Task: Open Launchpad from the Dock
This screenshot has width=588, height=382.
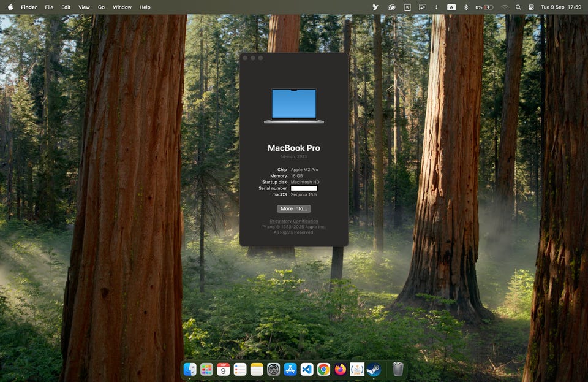Action: (207, 369)
